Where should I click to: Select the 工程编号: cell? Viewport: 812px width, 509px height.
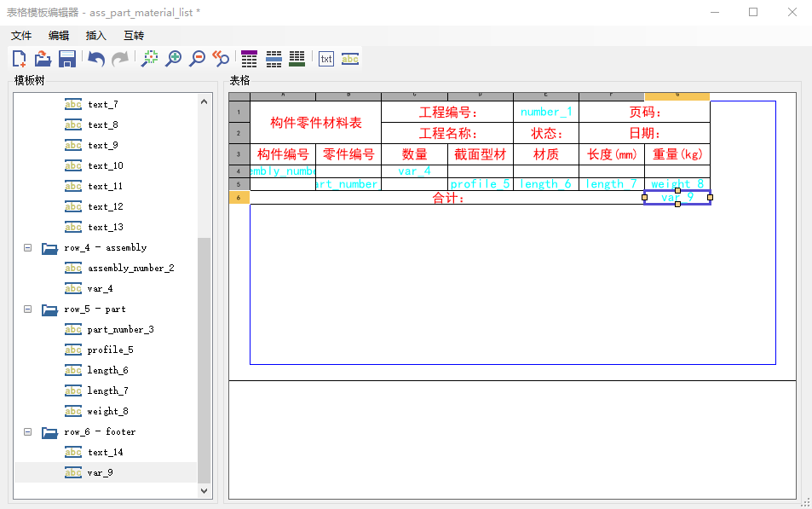pyautogui.click(x=447, y=112)
